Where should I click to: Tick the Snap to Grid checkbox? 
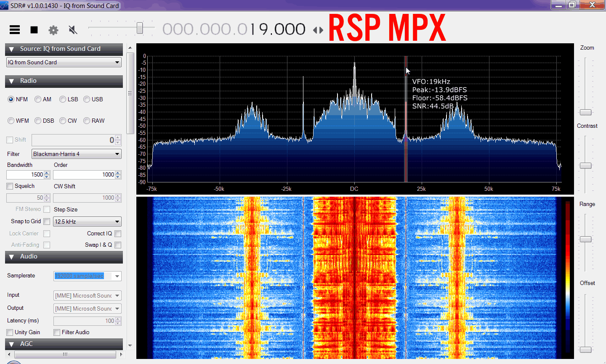click(x=47, y=222)
